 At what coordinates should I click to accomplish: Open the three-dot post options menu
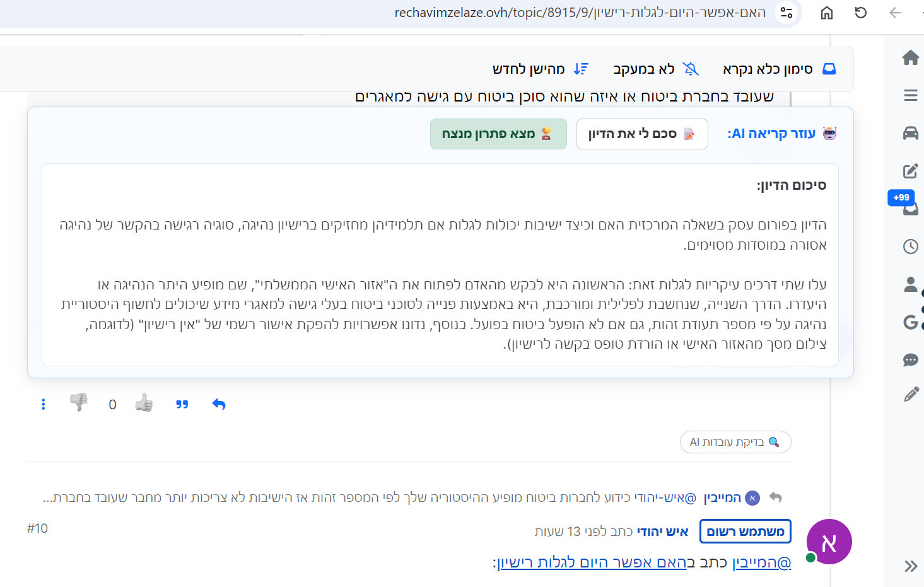tap(43, 404)
